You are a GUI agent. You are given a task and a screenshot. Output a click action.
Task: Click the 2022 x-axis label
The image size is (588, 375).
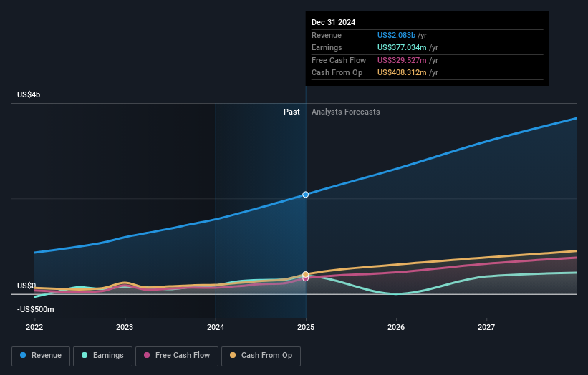coord(34,327)
